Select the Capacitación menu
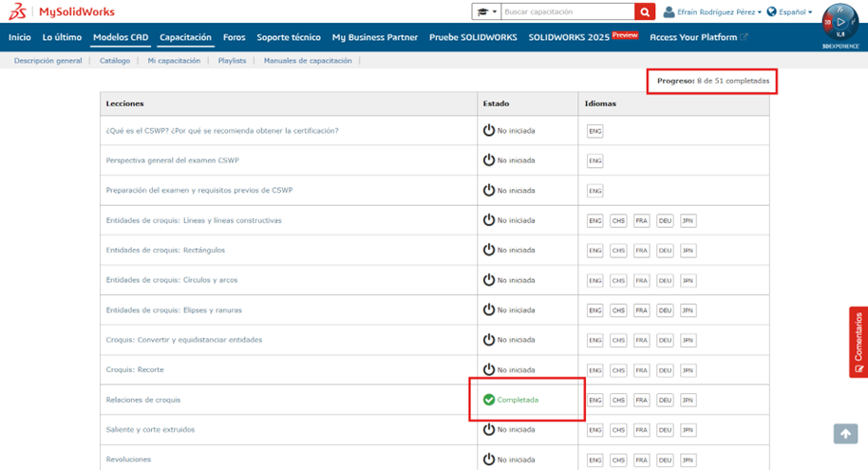This screenshot has width=868, height=470. 185,37
